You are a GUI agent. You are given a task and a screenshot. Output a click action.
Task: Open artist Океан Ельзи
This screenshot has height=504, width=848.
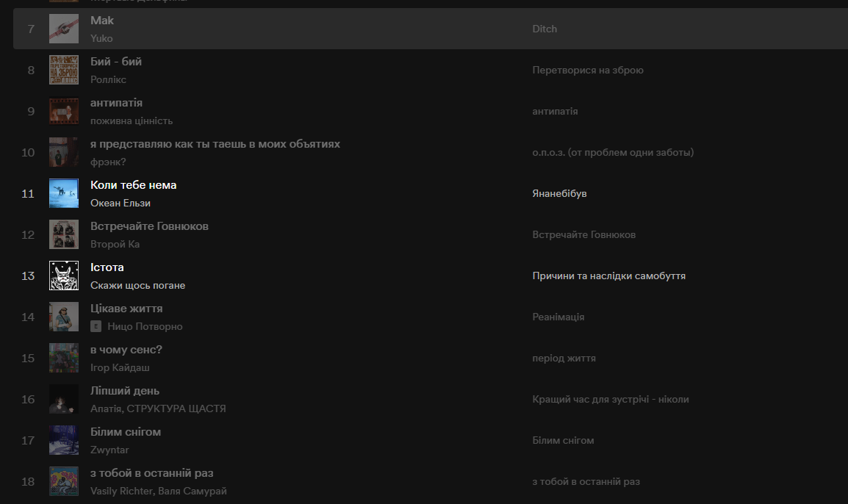121,203
